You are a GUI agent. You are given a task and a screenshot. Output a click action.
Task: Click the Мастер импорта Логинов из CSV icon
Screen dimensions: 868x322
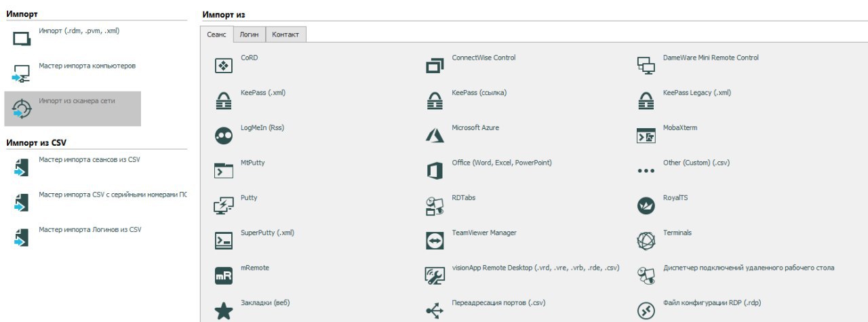click(22, 237)
